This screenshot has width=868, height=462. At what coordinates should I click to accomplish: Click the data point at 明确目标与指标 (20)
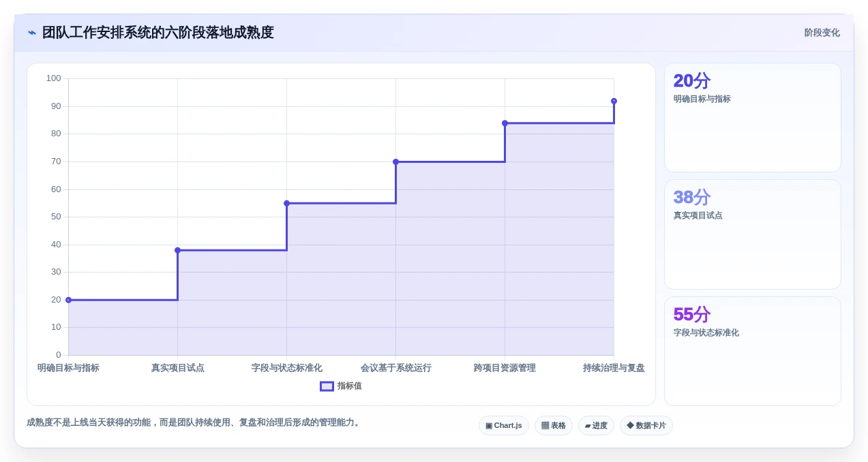68,300
